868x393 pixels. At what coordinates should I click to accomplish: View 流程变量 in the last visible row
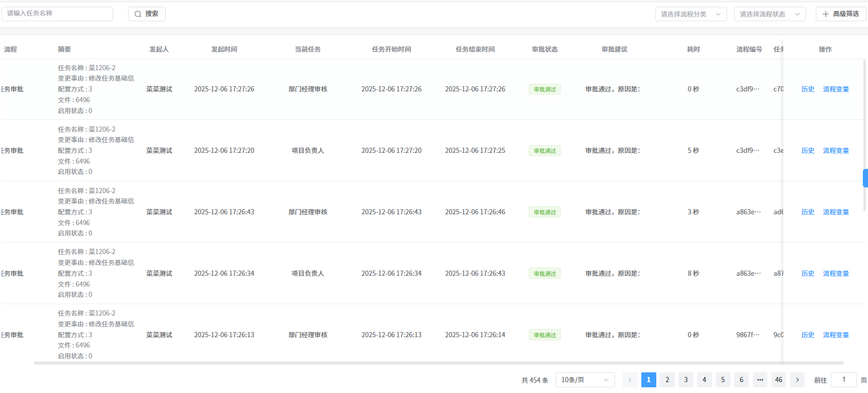click(835, 335)
